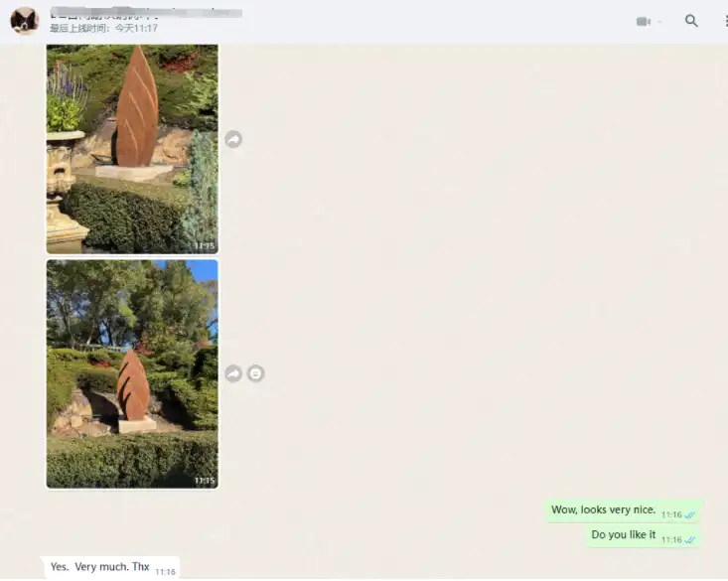The height and width of the screenshot is (581, 728).
Task: Open the chat menu at top right
Action: (726, 21)
